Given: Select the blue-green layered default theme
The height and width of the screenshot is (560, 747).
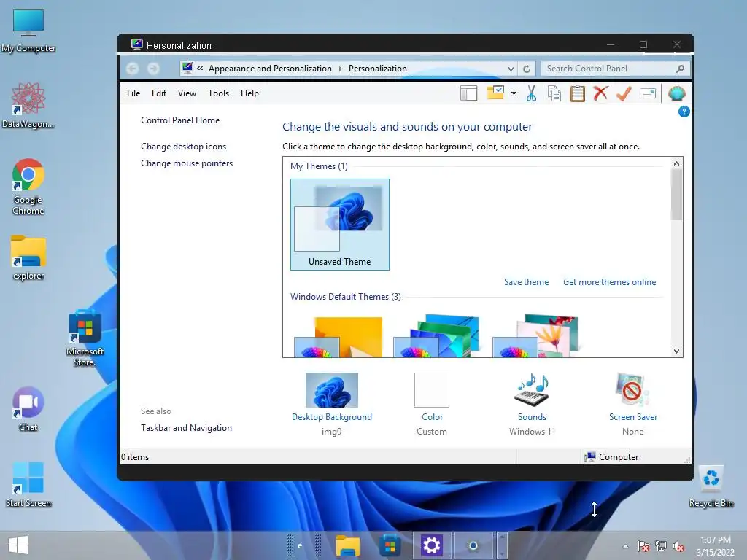Looking at the screenshot, I should [436, 336].
